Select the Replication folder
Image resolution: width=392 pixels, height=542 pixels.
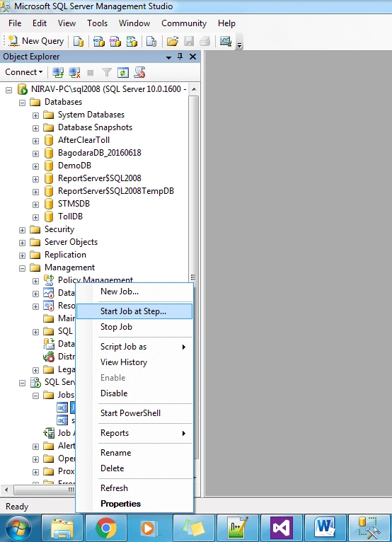[x=65, y=255]
